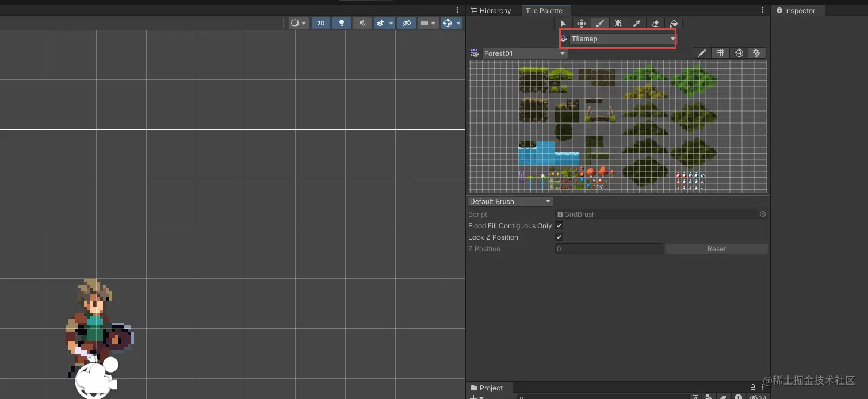Toggle the palette grid display button
868x399 pixels.
coord(720,53)
